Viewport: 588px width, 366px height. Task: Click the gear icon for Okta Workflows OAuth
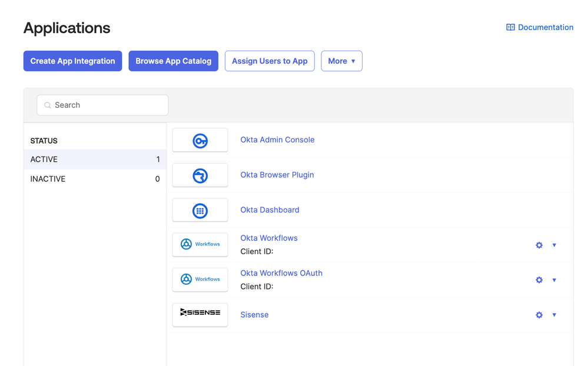[x=539, y=280]
